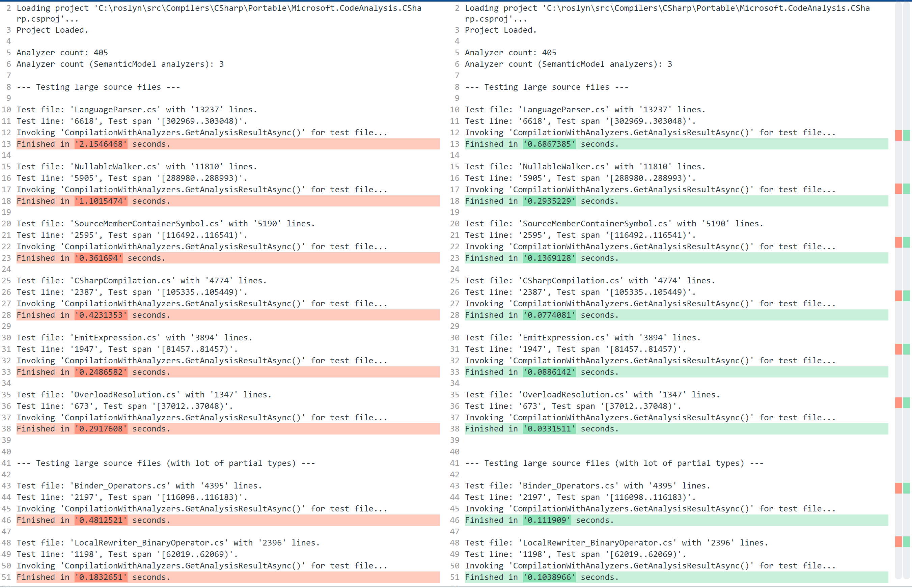This screenshot has height=588, width=912.
Task: Click 'Project Loaded.' text in the right pane
Action: (500, 30)
